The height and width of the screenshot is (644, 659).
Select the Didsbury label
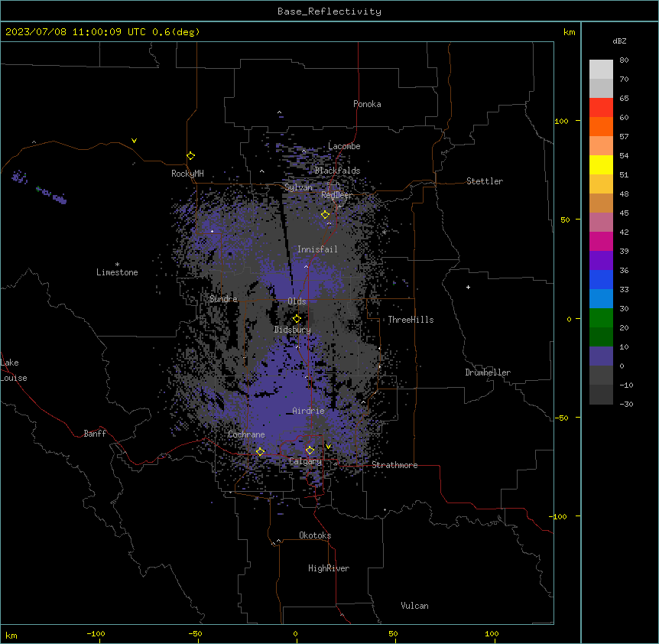(293, 330)
